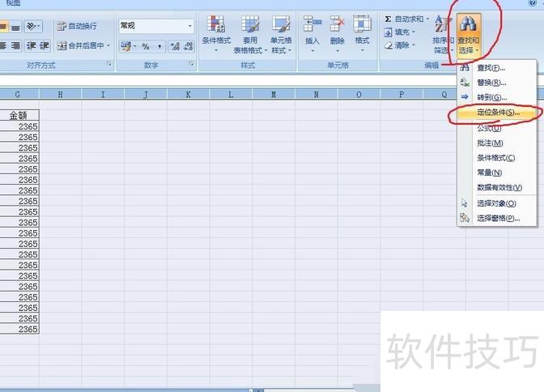
Task: Open the 对齐方式 dialog launcher
Action: tap(108, 64)
